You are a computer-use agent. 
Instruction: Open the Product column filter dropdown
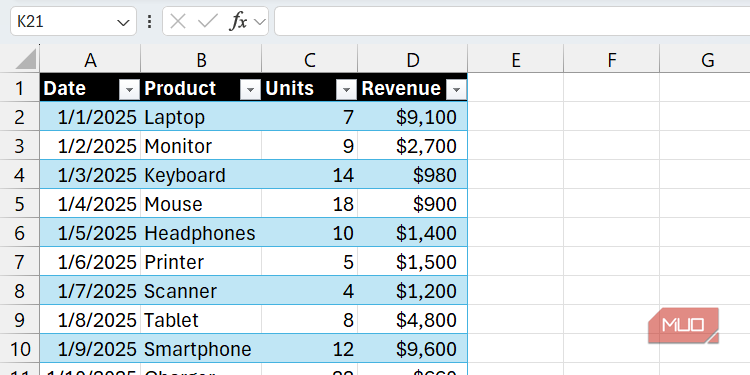click(250, 89)
